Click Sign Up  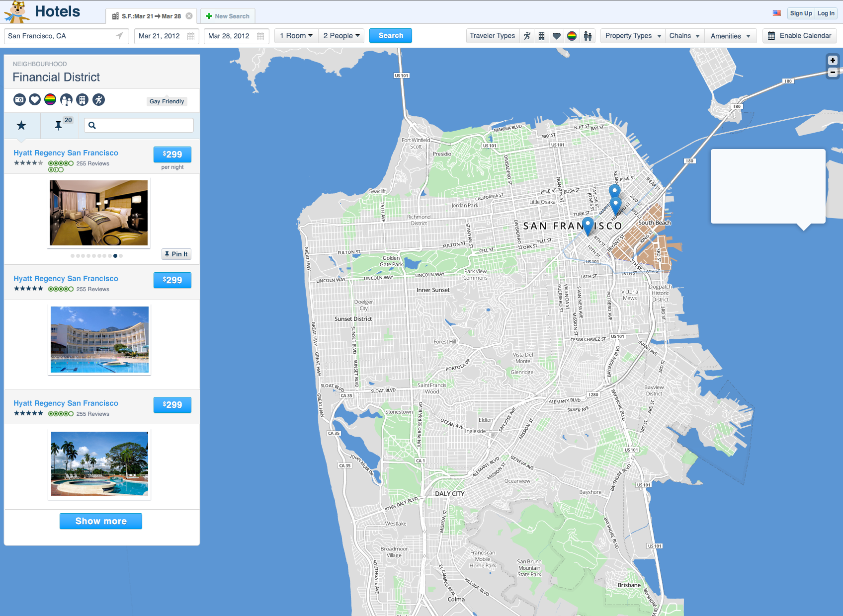801,13
